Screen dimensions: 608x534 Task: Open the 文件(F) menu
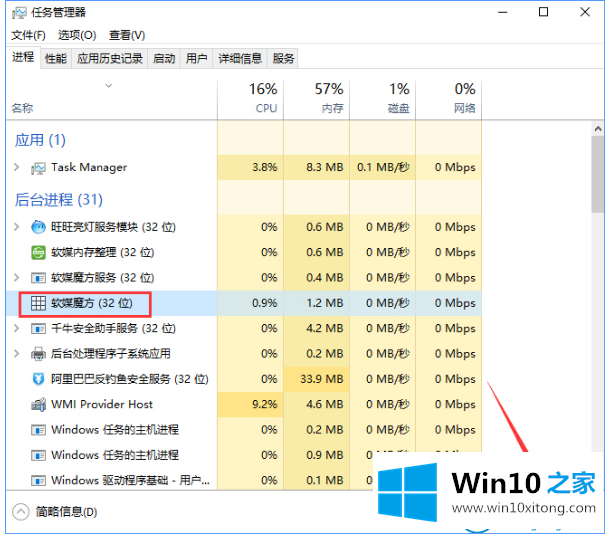(x=28, y=35)
